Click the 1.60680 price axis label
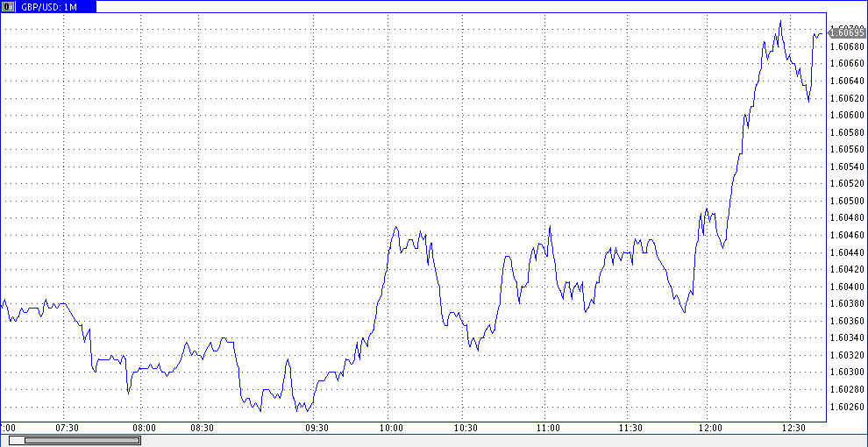Viewport: 868px width, 447px height. click(x=848, y=46)
